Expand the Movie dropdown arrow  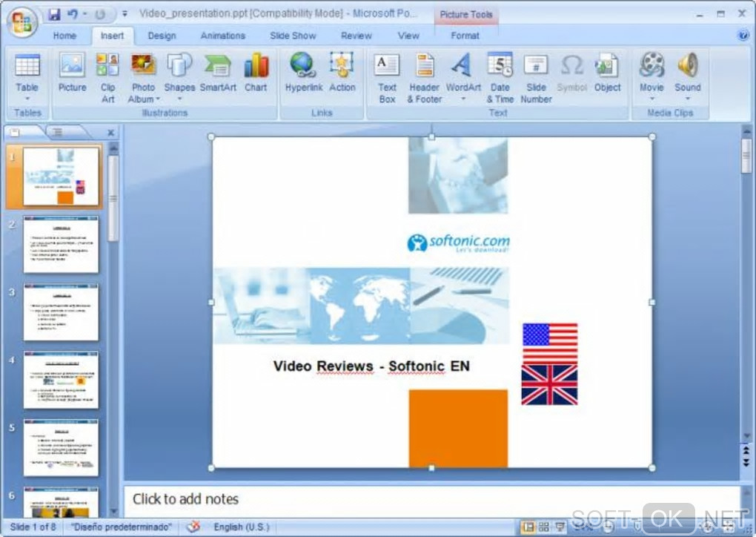coord(651,99)
